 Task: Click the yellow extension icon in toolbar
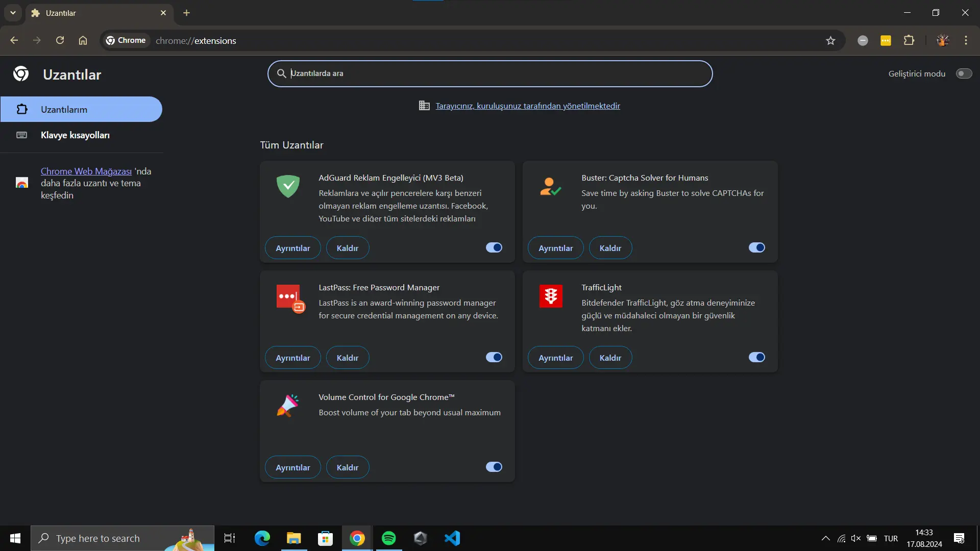[886, 40]
